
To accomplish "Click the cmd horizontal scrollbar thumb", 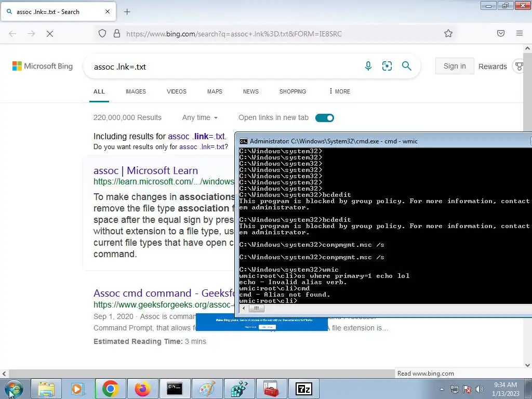I will pyautogui.click(x=257, y=309).
